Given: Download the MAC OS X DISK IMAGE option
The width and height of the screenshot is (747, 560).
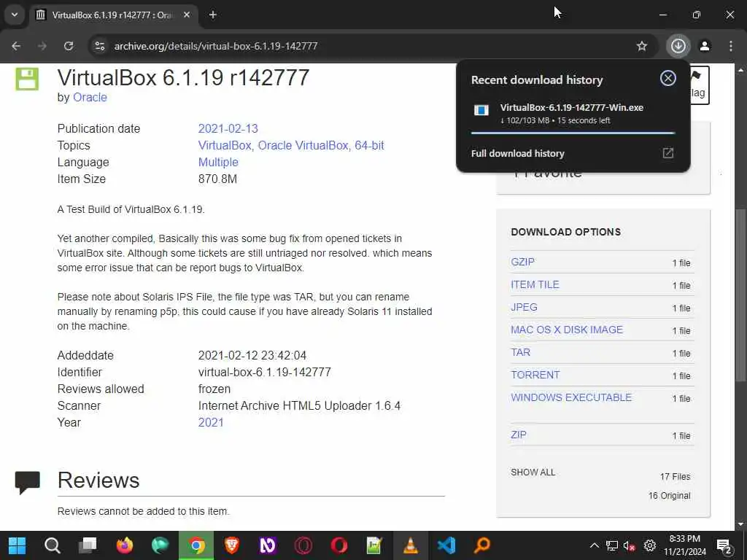Looking at the screenshot, I should coord(567,330).
